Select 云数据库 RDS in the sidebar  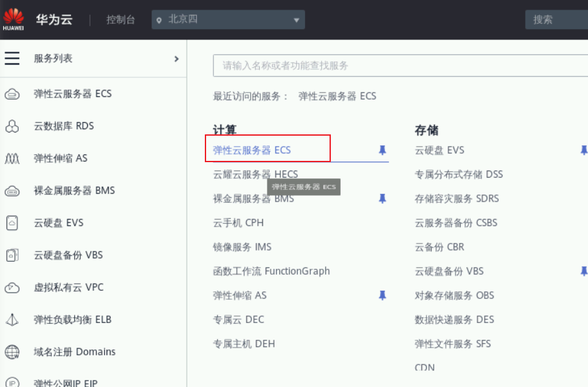coord(64,126)
